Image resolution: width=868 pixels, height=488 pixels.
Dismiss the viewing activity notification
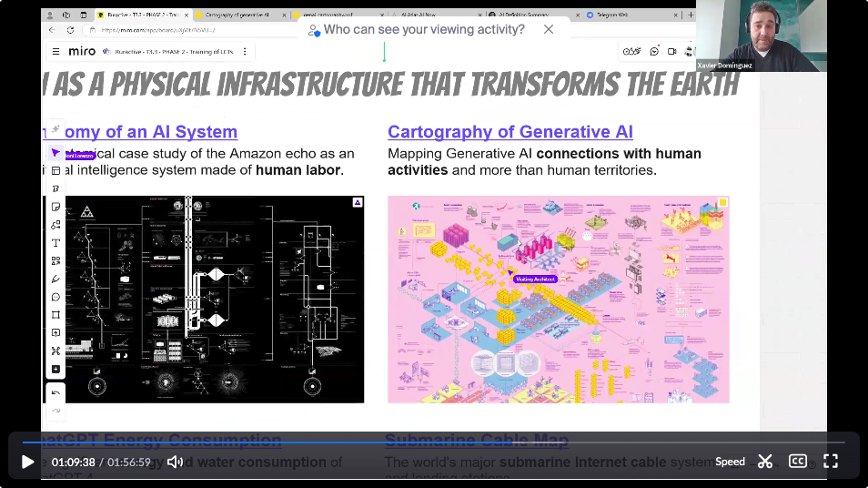tap(549, 29)
